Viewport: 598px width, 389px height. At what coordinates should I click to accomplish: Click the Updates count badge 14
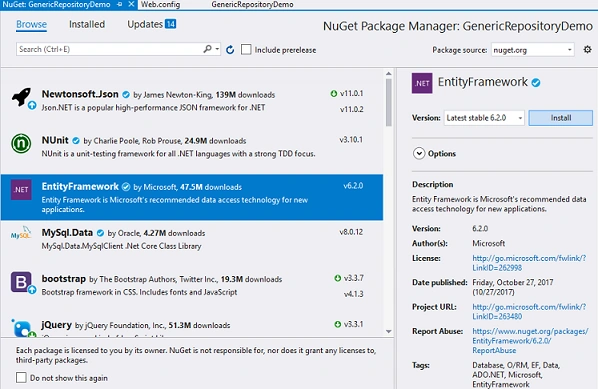point(170,24)
